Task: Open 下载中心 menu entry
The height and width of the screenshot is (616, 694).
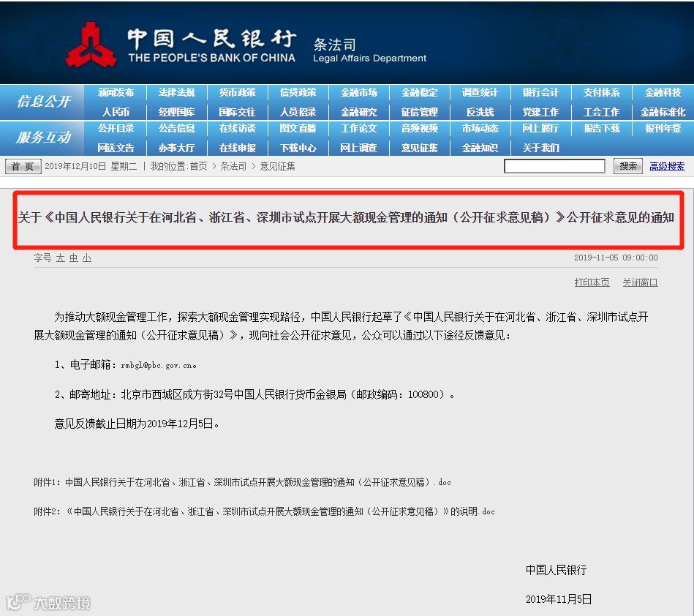Action: pyautogui.click(x=298, y=148)
